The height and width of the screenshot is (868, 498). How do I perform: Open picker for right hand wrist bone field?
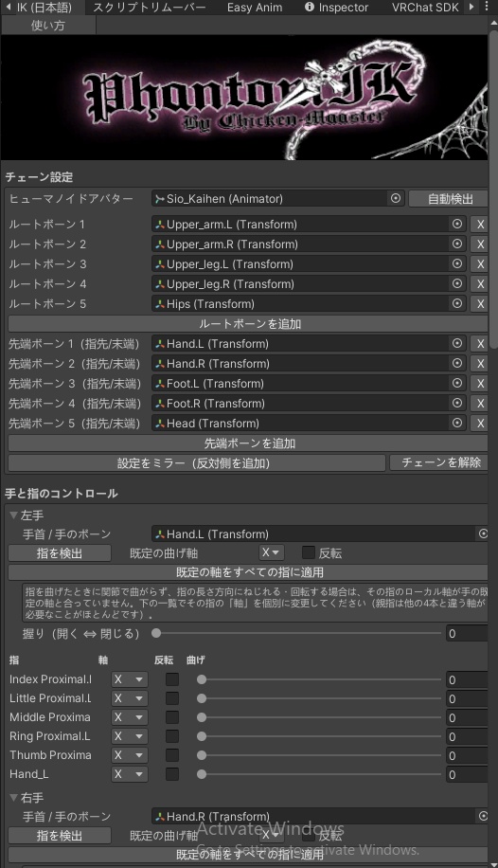pyautogui.click(x=483, y=816)
